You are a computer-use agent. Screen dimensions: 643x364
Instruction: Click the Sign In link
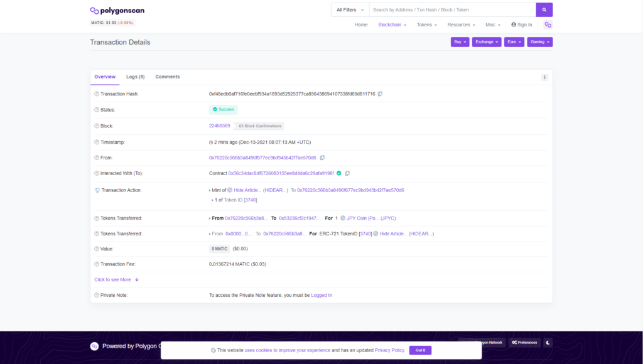click(x=522, y=25)
